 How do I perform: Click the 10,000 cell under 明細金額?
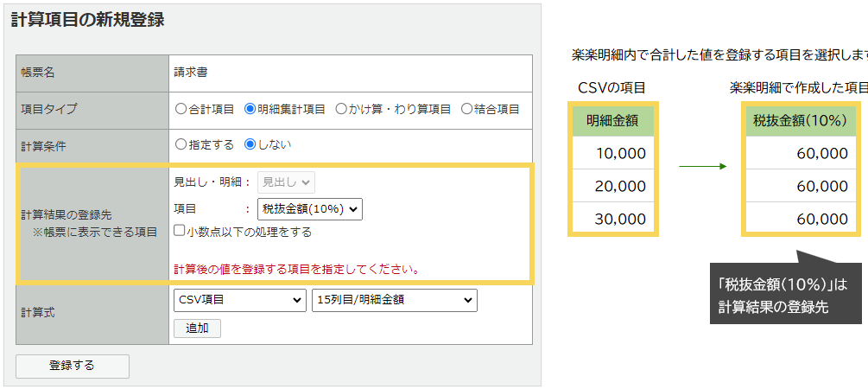click(x=612, y=153)
